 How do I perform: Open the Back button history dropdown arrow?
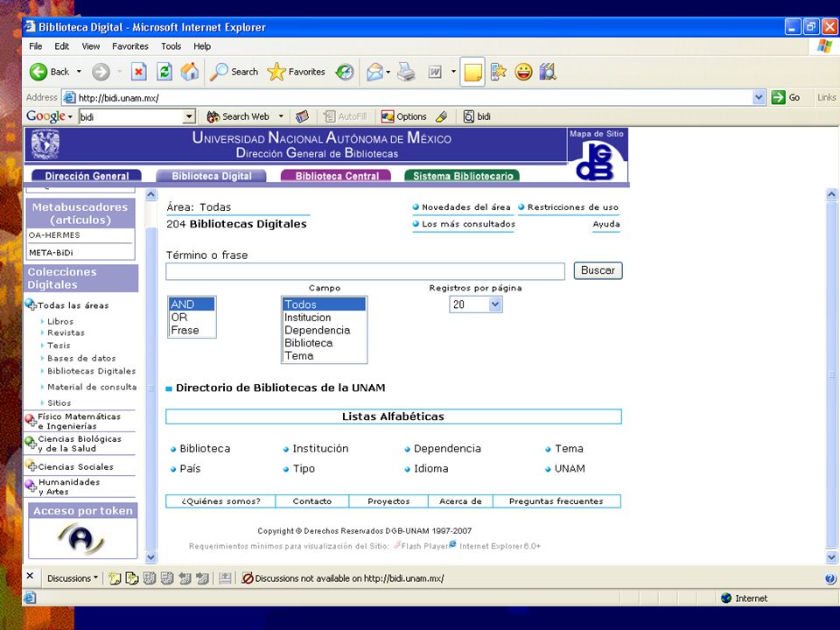click(x=80, y=72)
